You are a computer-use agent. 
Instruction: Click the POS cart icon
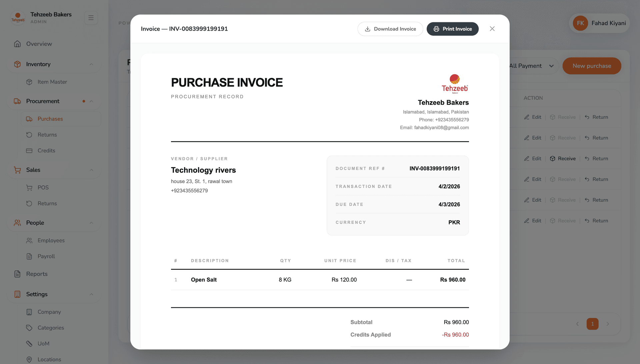pos(29,187)
